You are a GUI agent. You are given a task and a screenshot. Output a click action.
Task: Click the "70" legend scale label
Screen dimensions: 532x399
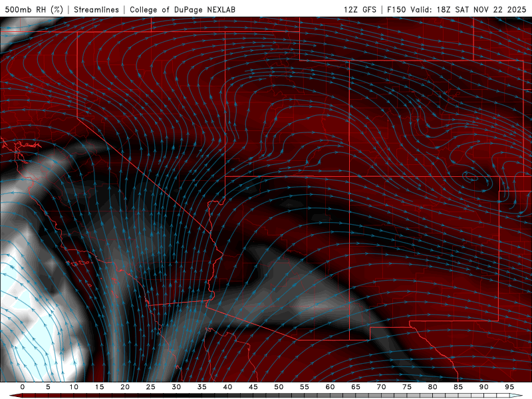click(x=381, y=387)
